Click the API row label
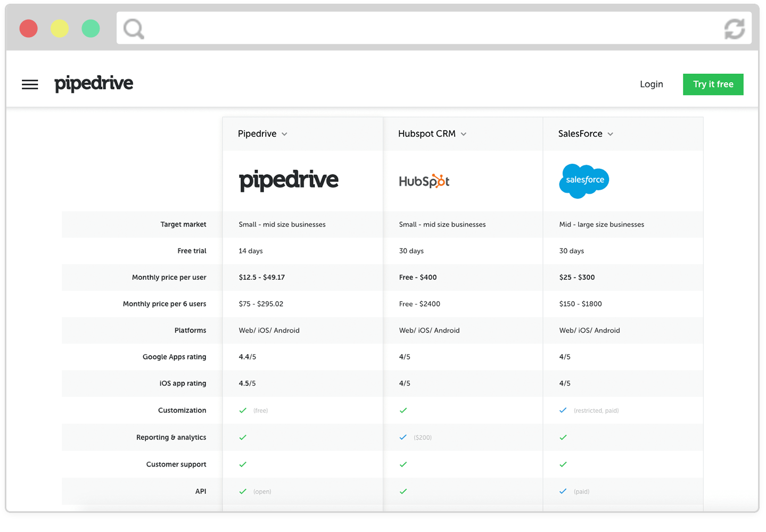 pos(201,492)
